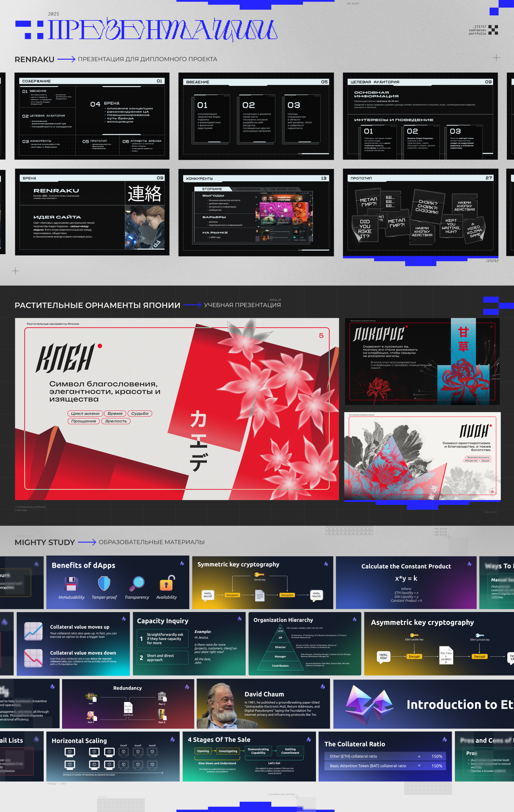Click the yellow Decryption box

287,595
